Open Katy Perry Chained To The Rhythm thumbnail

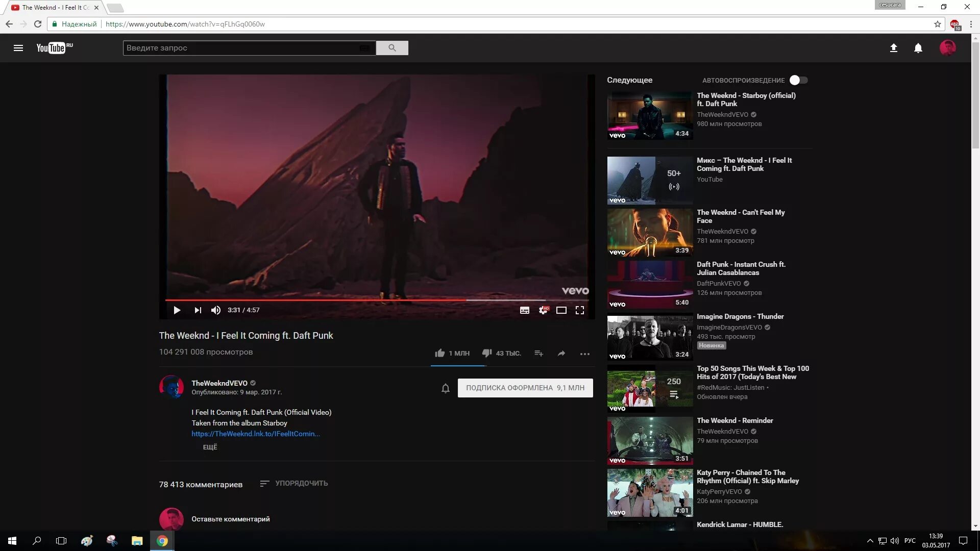pos(650,493)
